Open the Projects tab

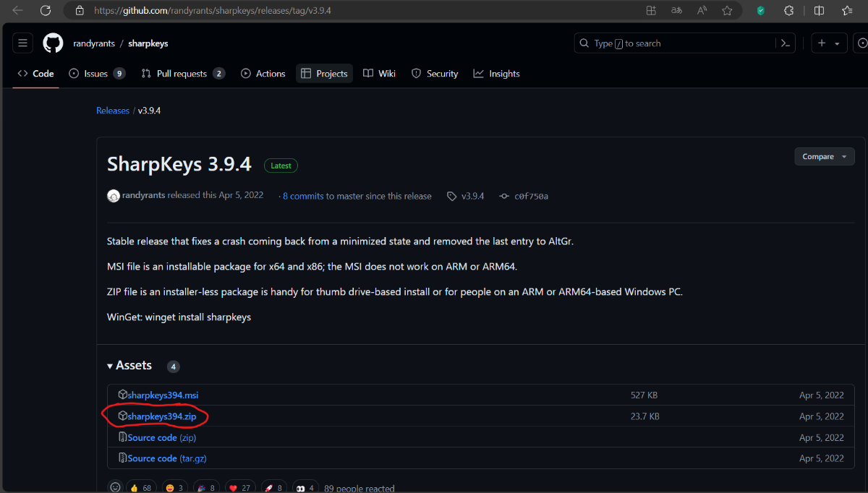[324, 74]
